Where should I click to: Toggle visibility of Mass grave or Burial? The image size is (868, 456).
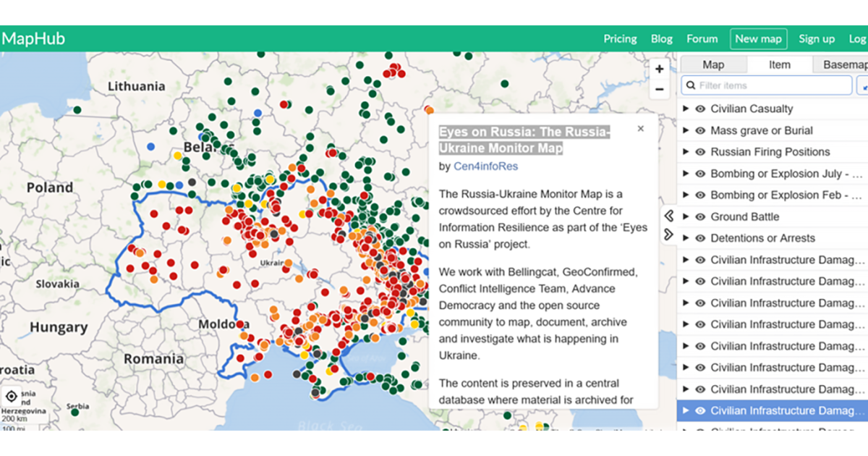click(x=700, y=130)
